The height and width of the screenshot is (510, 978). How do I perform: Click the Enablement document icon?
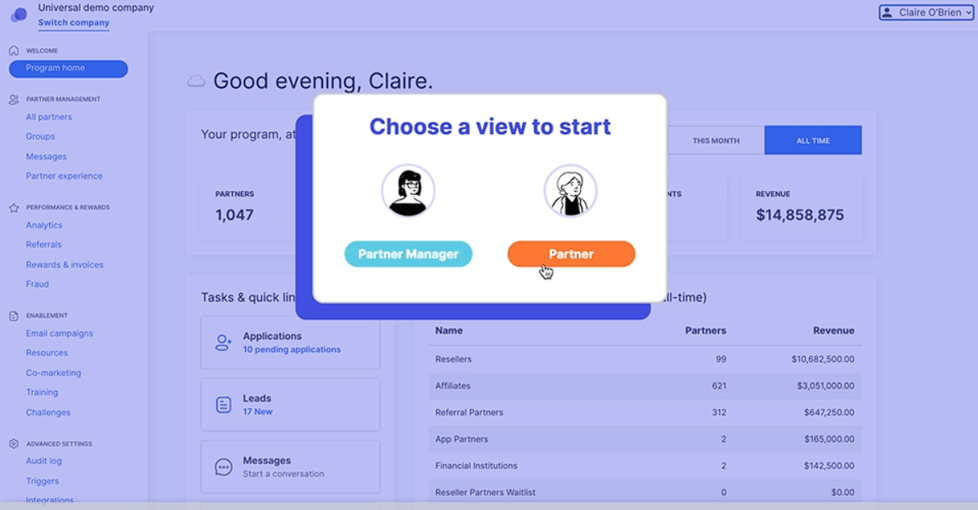point(14,316)
